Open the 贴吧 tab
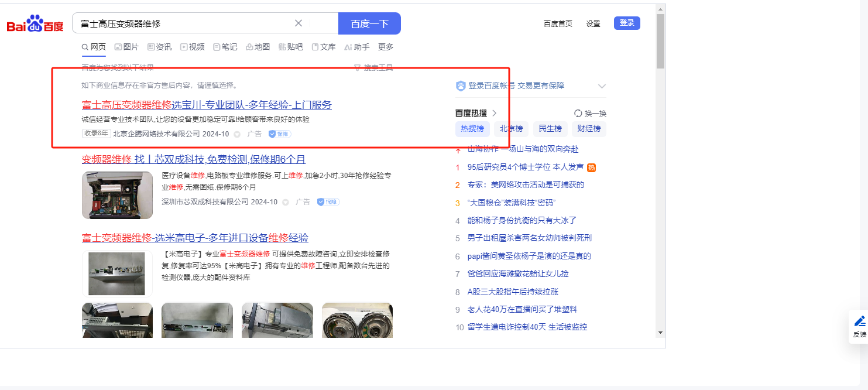868x390 pixels. [x=291, y=47]
